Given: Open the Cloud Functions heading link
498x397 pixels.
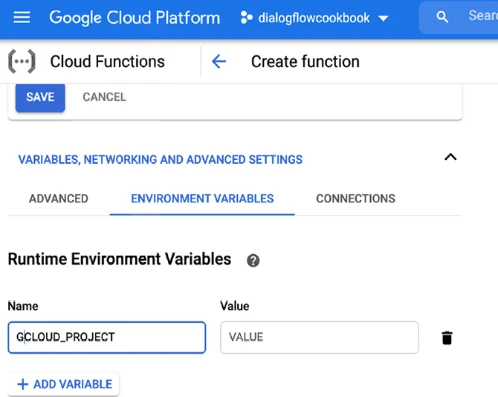Looking at the screenshot, I should 107,62.
